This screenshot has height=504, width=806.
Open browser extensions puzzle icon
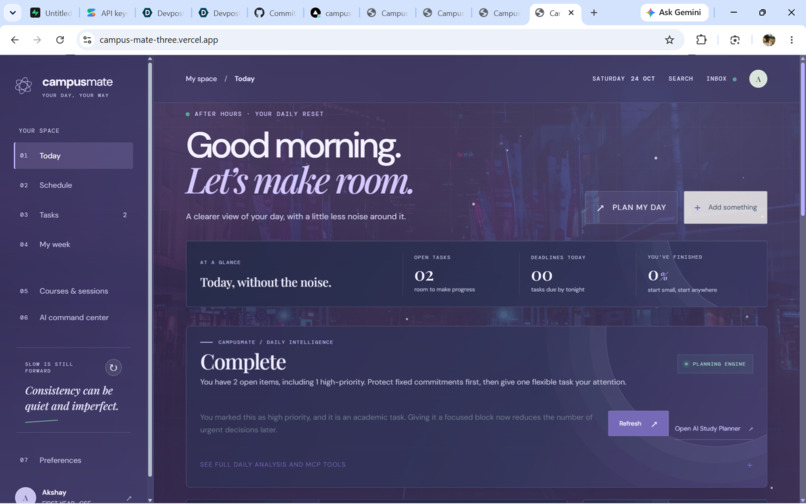[x=701, y=40]
